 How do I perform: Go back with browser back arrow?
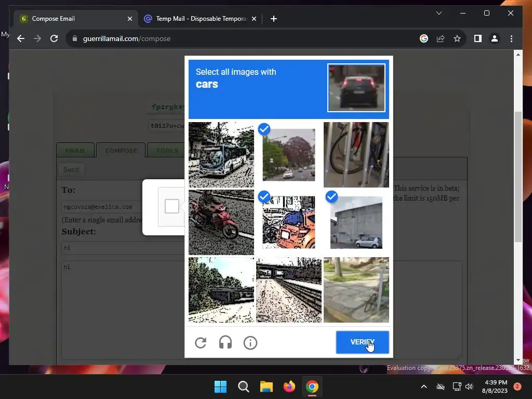(x=21, y=38)
